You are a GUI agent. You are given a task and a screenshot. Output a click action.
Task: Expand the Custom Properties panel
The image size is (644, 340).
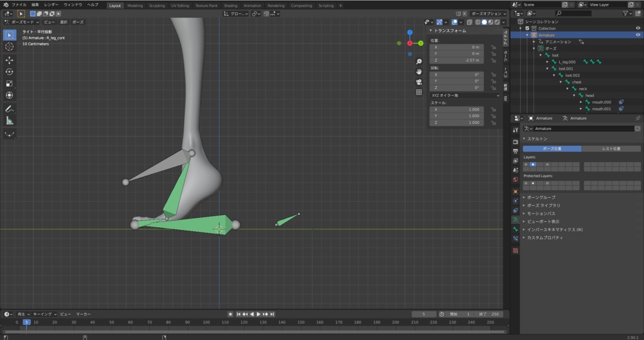pos(545,238)
